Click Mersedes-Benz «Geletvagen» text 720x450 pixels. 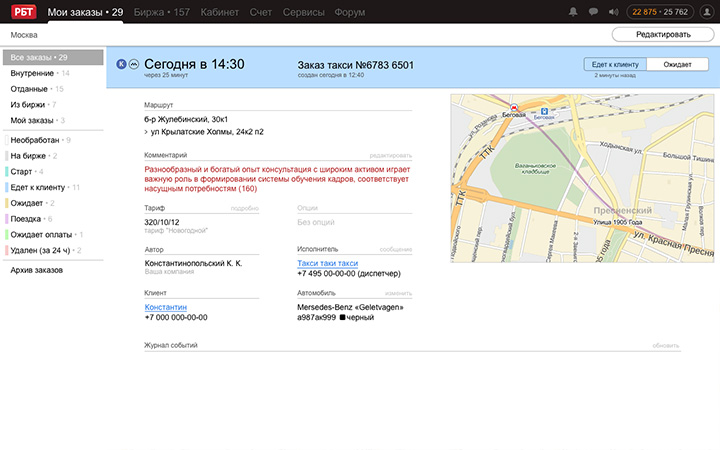(350, 307)
